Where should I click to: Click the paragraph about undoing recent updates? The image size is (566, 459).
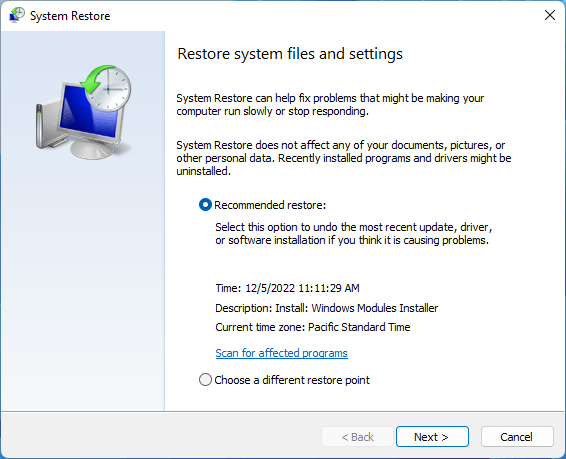coord(354,233)
